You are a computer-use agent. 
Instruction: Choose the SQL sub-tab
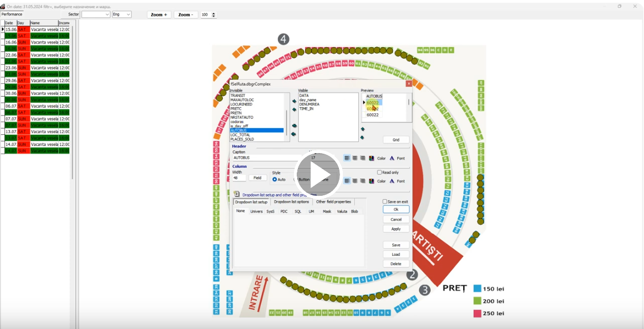[298, 211]
